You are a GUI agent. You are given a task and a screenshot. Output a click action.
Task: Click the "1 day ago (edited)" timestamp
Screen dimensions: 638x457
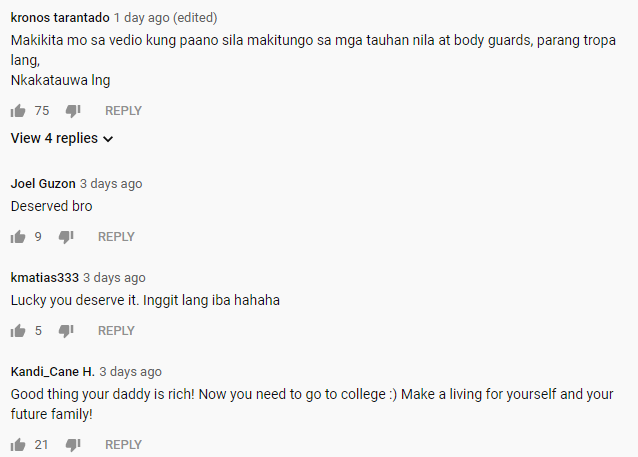(166, 18)
